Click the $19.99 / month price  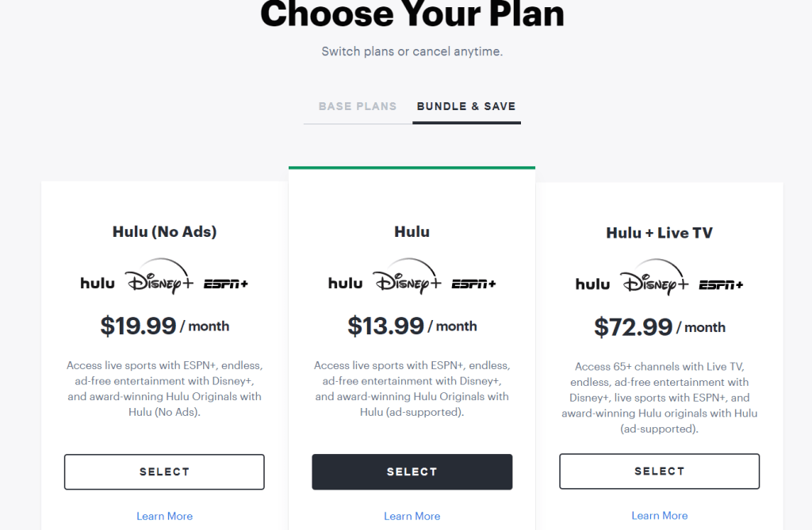point(164,326)
